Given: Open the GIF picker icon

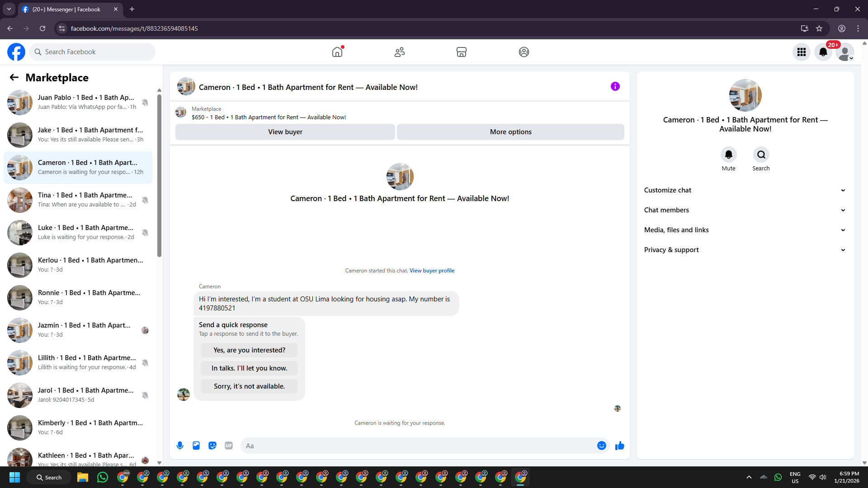Looking at the screenshot, I should (229, 446).
